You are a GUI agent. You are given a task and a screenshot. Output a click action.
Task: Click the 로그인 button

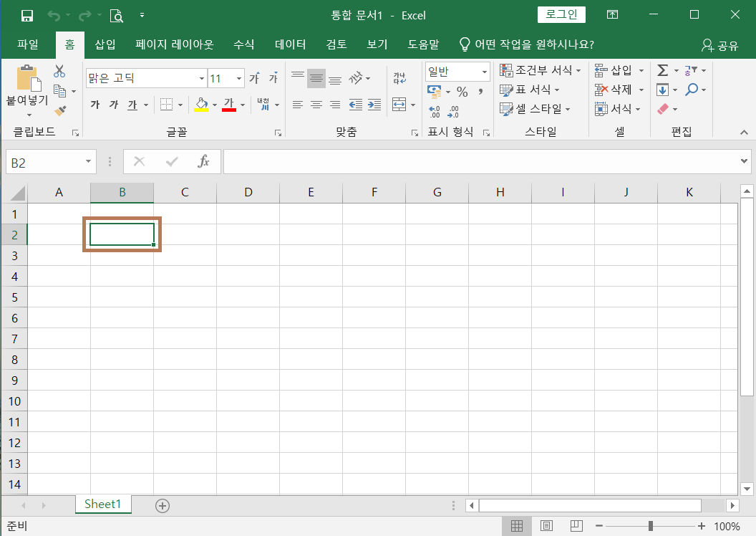pyautogui.click(x=561, y=14)
